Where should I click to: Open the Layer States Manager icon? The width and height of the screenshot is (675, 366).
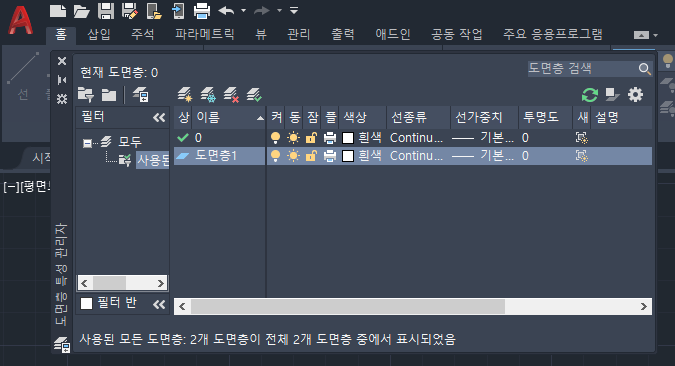(140, 95)
